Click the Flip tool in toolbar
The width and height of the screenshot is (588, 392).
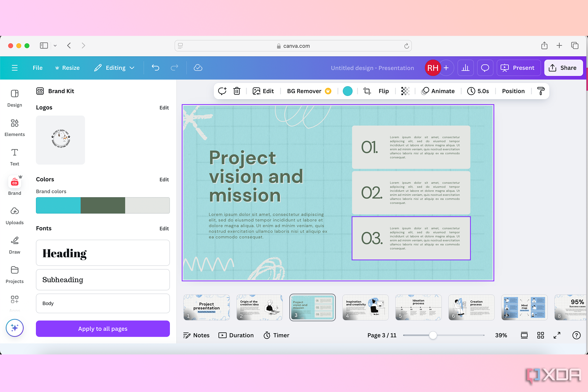(x=384, y=91)
